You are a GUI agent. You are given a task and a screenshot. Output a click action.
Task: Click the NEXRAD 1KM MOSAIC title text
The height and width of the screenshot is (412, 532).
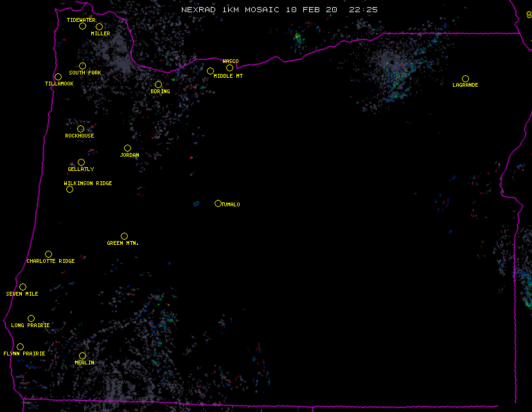[279, 10]
